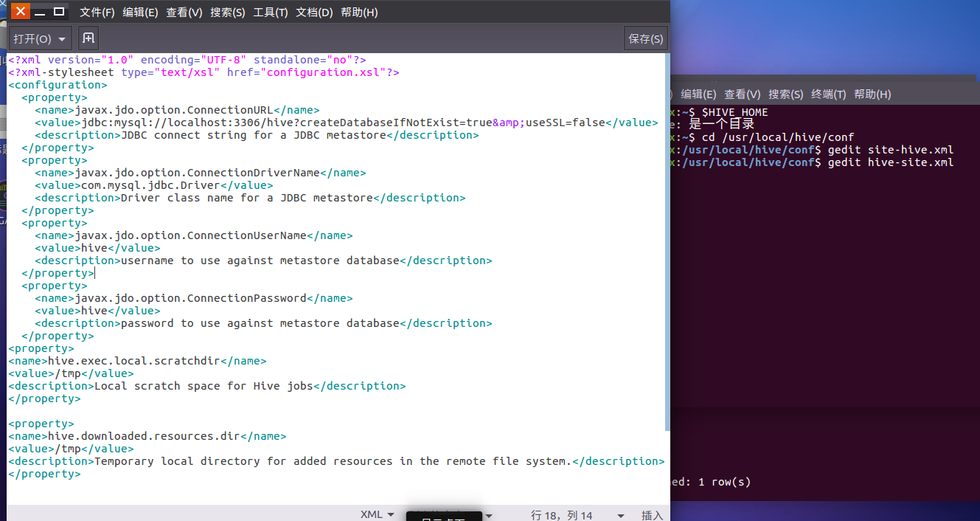This screenshot has height=521, width=980.
Task: Open terminal window's 帮助(H) menu
Action: 872,94
